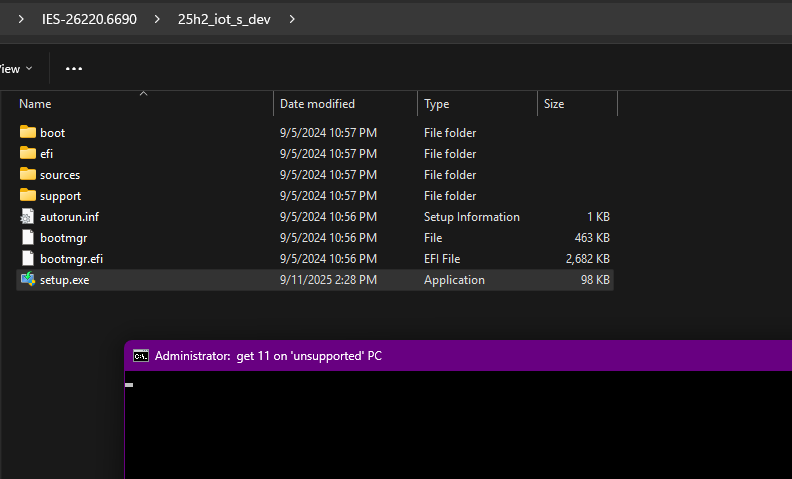Screen dimensions: 792x479
Task: Click the autorun.inf file icon
Action: pyautogui.click(x=28, y=217)
